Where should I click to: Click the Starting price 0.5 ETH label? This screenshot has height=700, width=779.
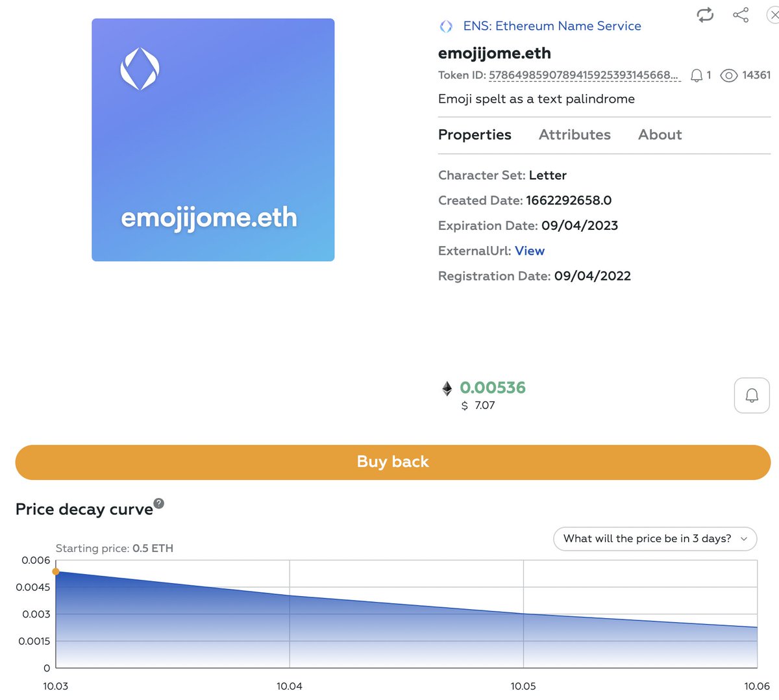pyautogui.click(x=114, y=548)
